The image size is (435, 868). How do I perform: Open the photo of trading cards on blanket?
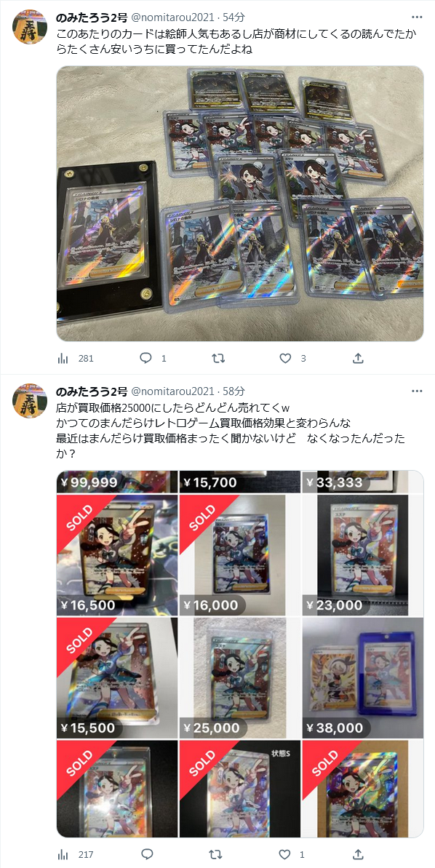240,203
